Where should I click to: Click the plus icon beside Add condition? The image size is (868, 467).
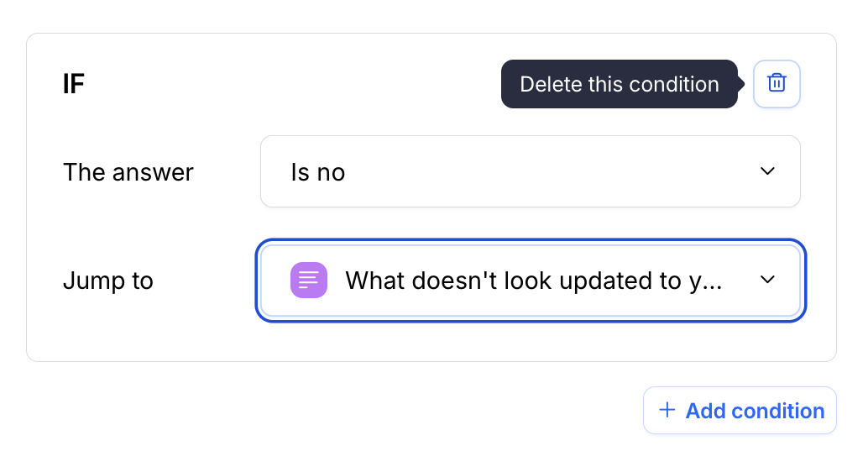coord(667,410)
